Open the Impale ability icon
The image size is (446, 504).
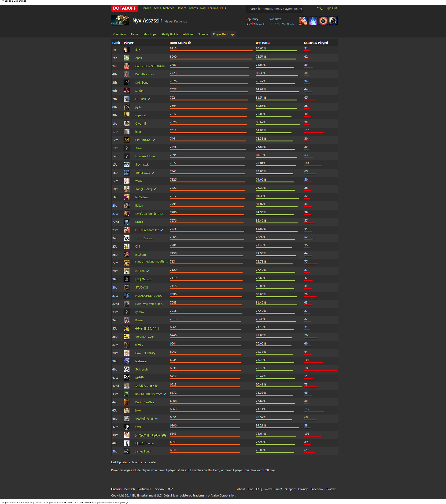click(303, 21)
